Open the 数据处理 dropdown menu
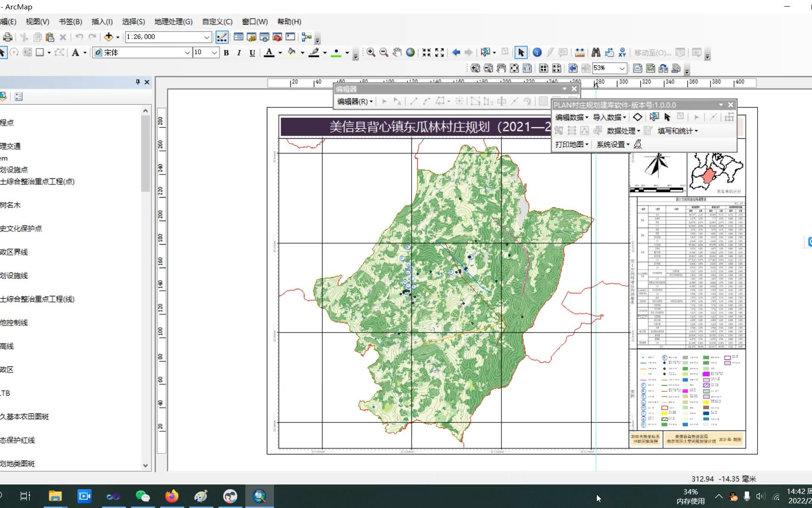Screen dimensions: 812x508 (x=624, y=131)
